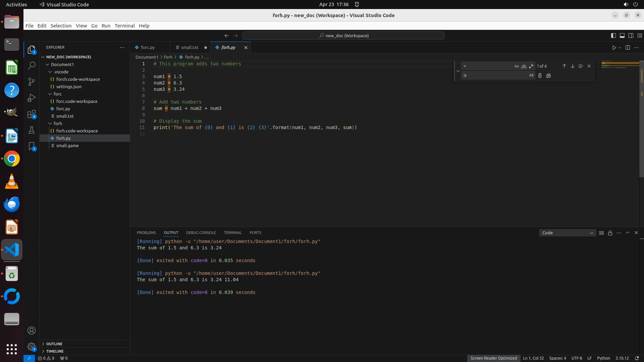Toggle Use Regular Expression in find
Viewport: 644px width, 362px height.
pyautogui.click(x=531, y=66)
